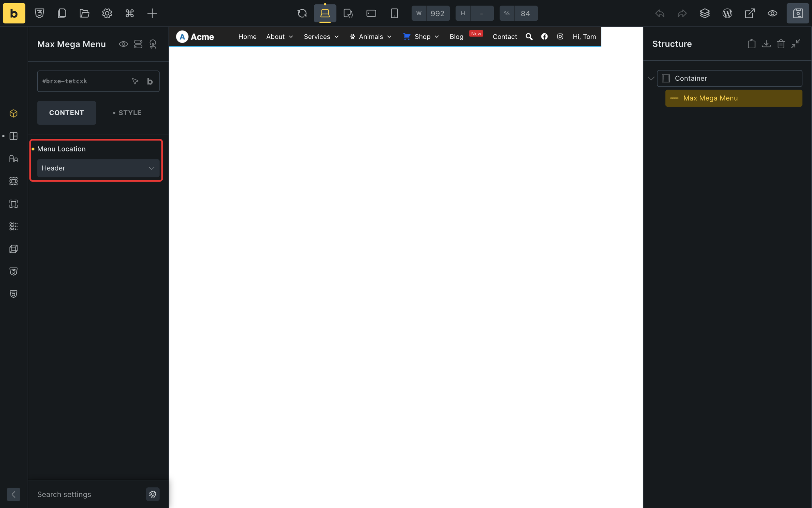Image resolution: width=812 pixels, height=508 pixels.
Task: Click the reload canvas icon
Action: (302, 13)
